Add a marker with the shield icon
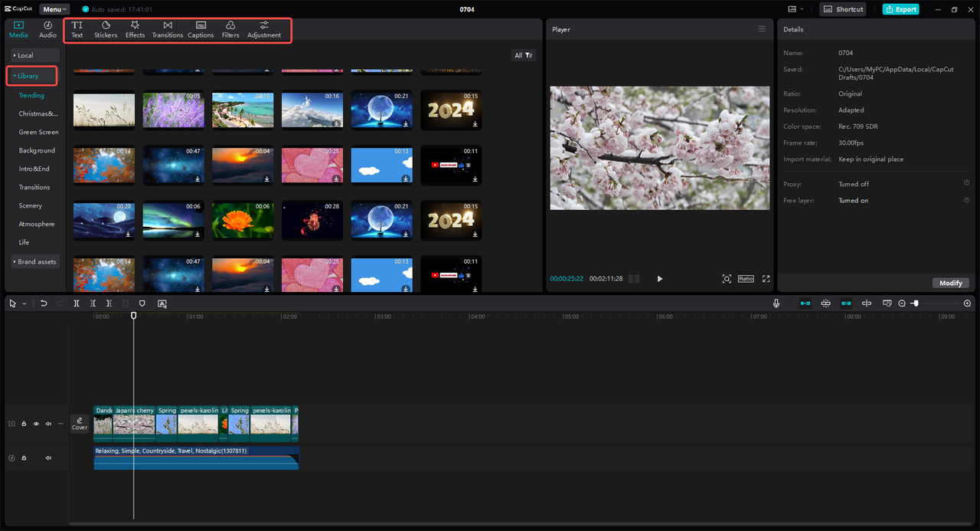This screenshot has width=980, height=531. [x=142, y=303]
